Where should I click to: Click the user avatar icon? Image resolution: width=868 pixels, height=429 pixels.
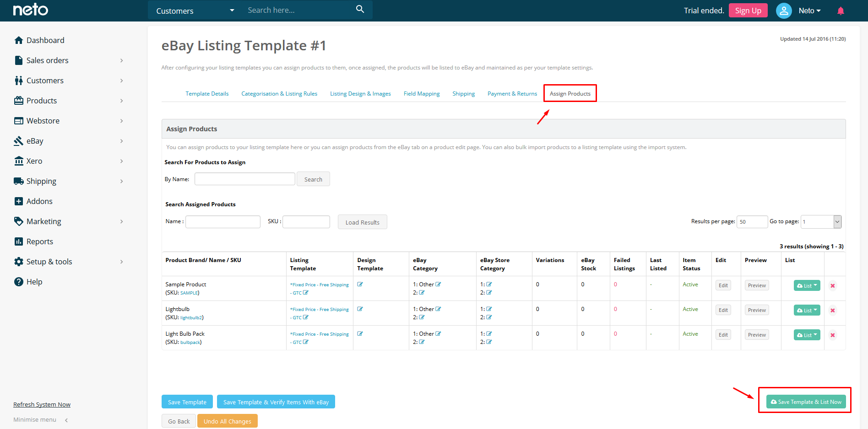click(x=784, y=11)
